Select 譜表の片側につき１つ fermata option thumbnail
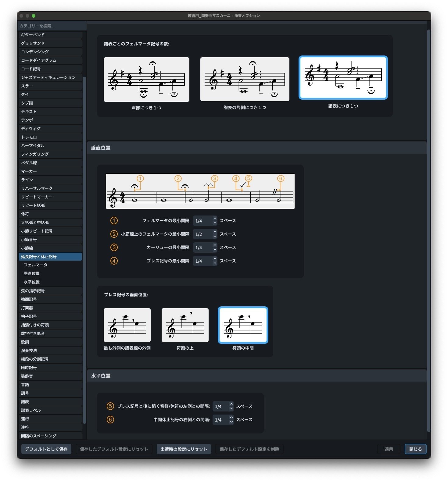This screenshot has width=448, height=481. pyautogui.click(x=245, y=79)
